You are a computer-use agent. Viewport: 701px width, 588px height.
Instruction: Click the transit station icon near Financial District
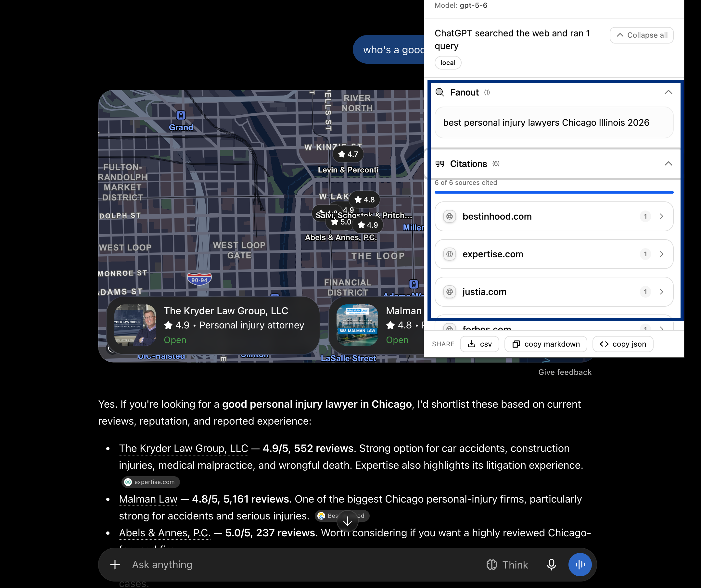coord(414,284)
